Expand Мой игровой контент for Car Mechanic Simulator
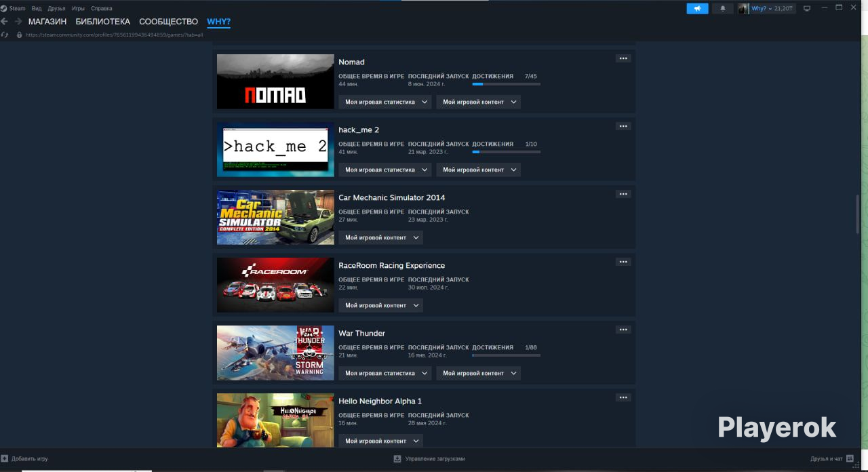Image resolution: width=868 pixels, height=472 pixels. point(380,237)
